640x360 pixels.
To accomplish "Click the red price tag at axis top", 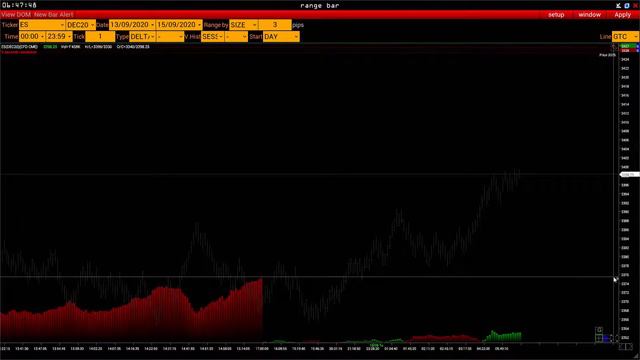I will (628, 51).
